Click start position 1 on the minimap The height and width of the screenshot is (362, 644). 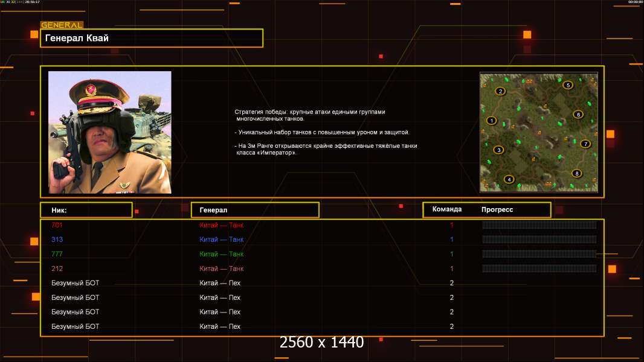(x=491, y=121)
